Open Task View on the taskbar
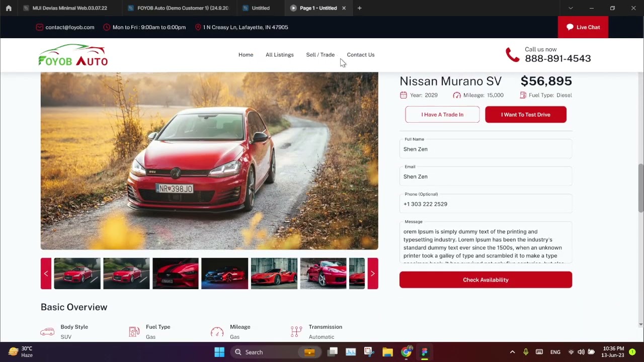Image resolution: width=644 pixels, height=362 pixels. pos(333,352)
